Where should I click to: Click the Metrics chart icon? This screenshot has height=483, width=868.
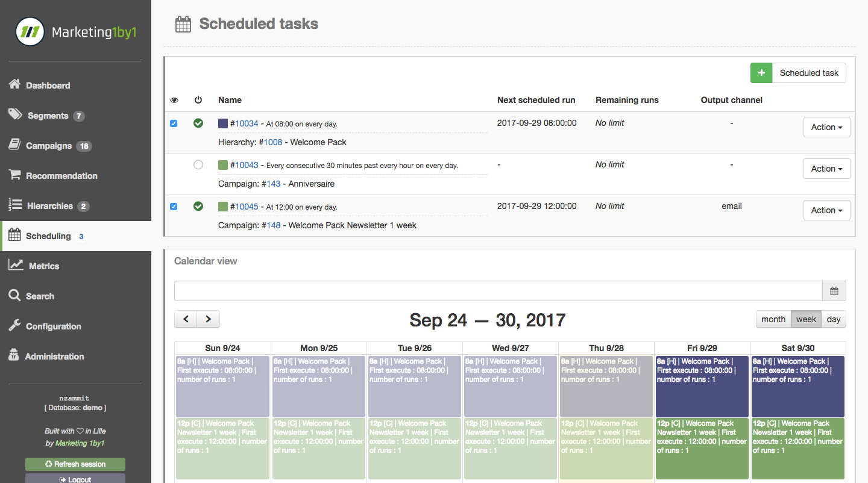16,266
